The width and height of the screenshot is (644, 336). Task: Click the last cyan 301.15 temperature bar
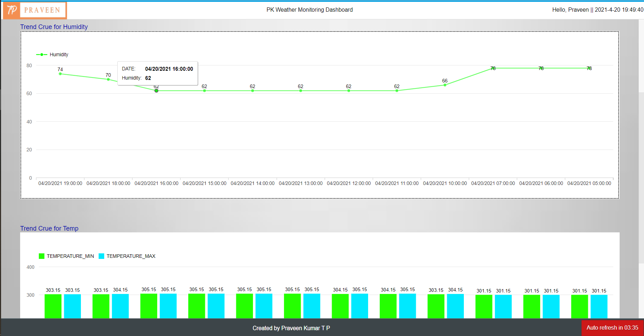click(x=599, y=306)
